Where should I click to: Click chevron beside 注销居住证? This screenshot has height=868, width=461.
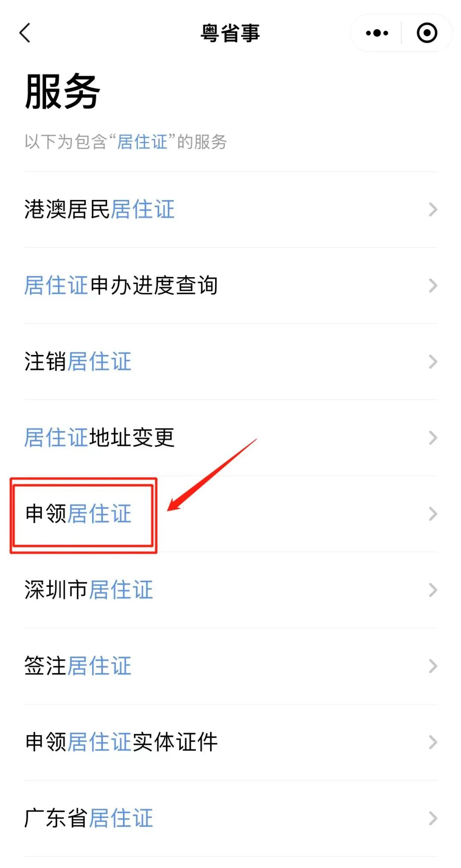click(x=433, y=361)
